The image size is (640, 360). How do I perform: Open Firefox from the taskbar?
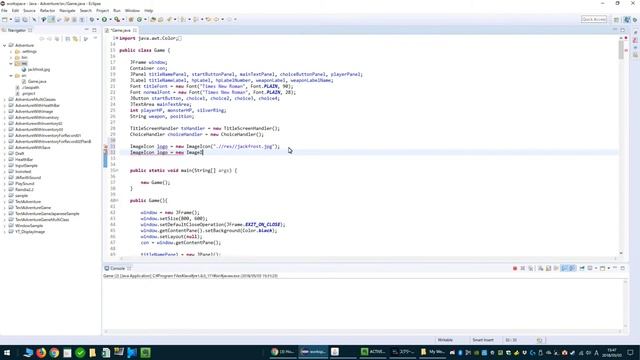pyautogui.click(x=41, y=352)
